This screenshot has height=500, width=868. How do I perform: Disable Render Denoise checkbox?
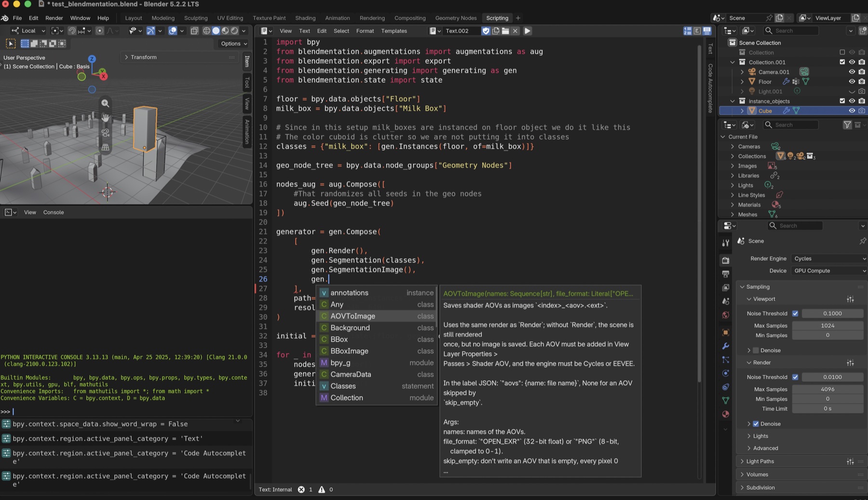(756, 424)
